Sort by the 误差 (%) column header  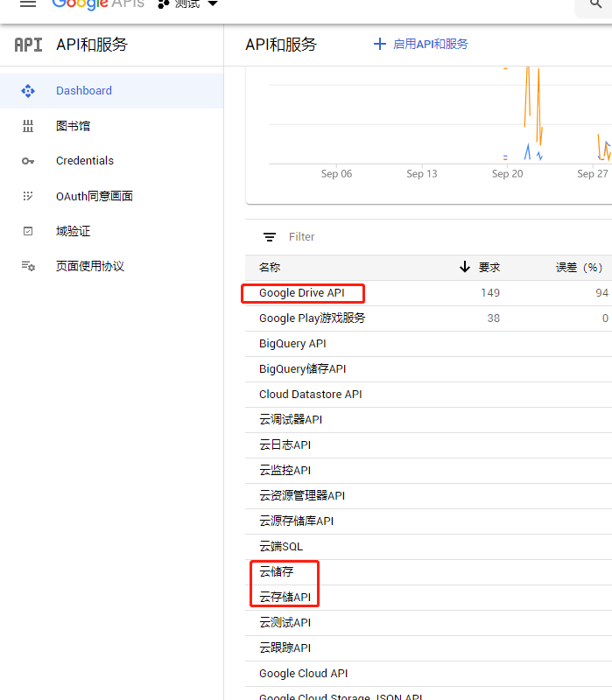click(579, 268)
